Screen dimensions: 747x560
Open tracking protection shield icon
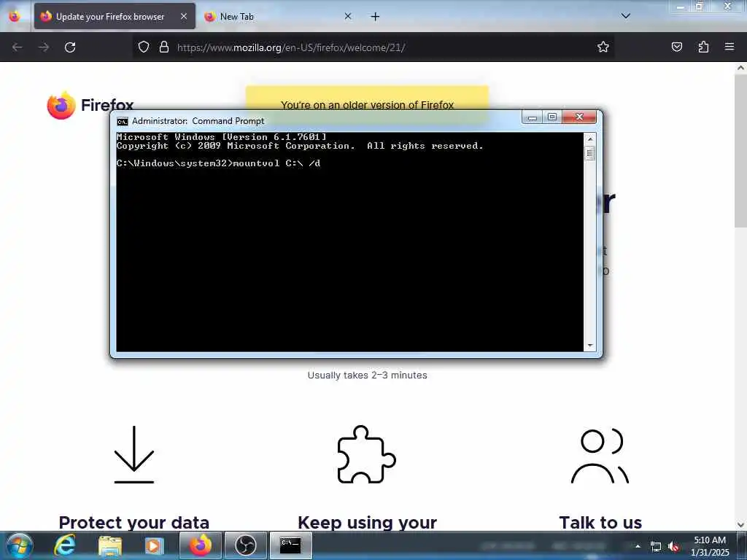[144, 47]
